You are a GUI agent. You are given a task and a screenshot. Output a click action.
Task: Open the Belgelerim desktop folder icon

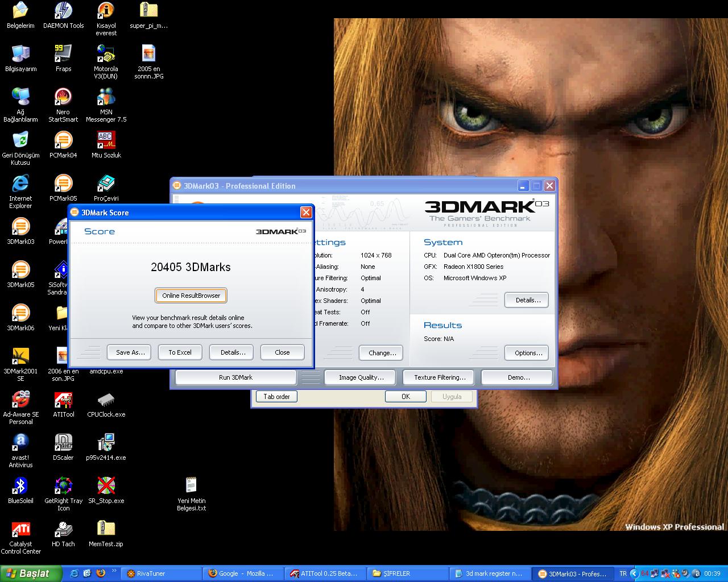click(20, 15)
